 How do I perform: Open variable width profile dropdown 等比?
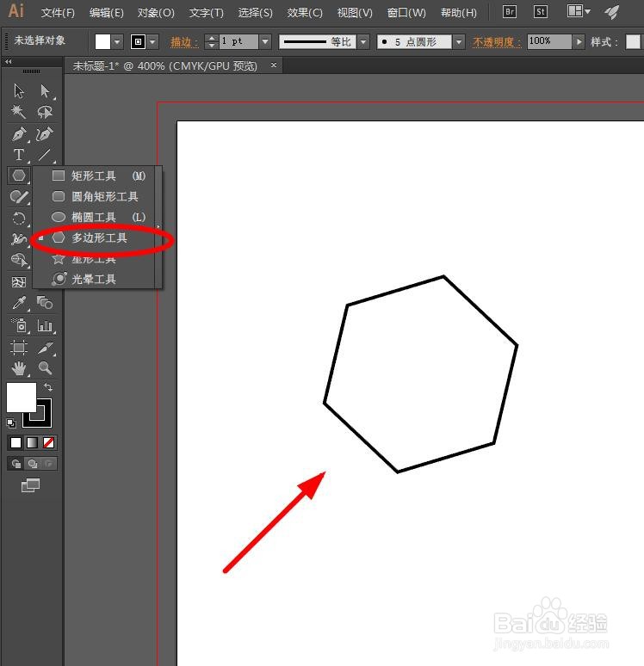coord(363,41)
